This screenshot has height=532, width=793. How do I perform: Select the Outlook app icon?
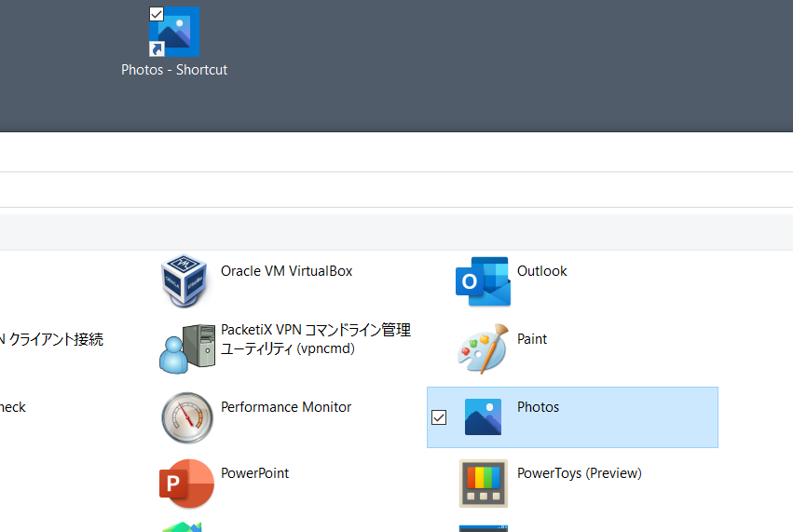point(483,281)
